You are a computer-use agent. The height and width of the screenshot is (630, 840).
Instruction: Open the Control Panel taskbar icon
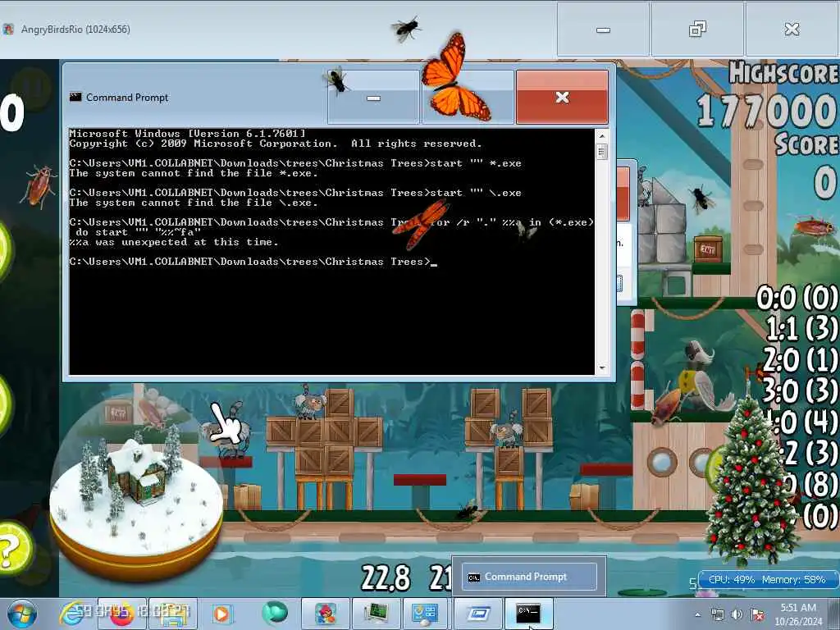pos(426,614)
